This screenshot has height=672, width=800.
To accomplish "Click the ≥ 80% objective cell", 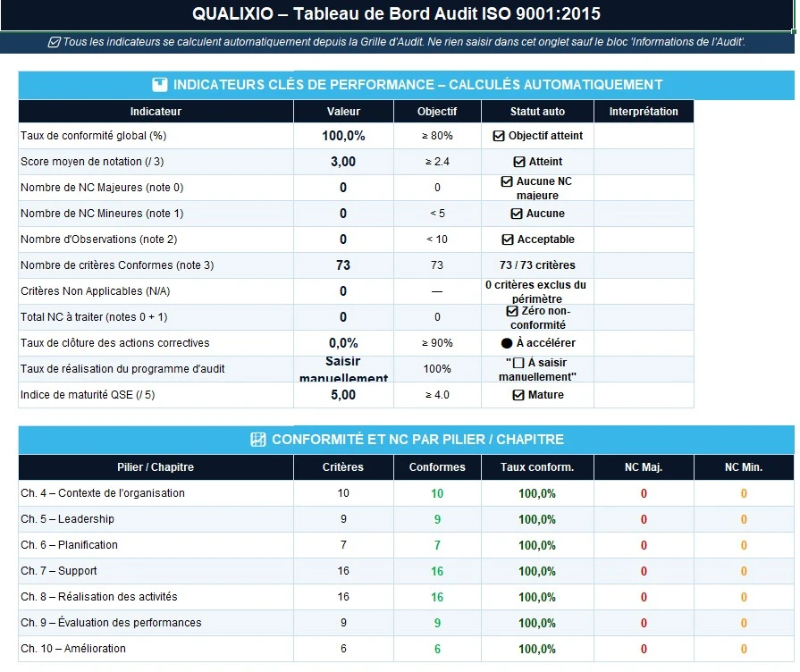I will pyautogui.click(x=437, y=136).
